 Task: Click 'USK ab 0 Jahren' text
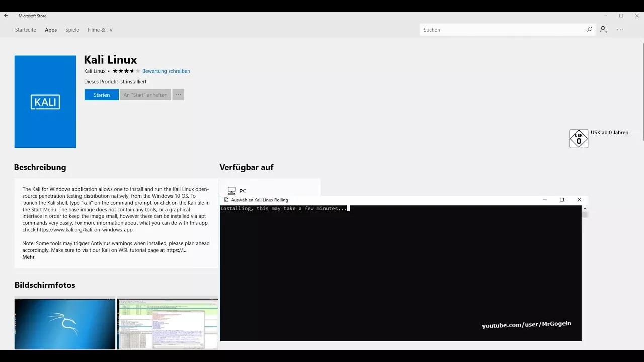(x=609, y=133)
